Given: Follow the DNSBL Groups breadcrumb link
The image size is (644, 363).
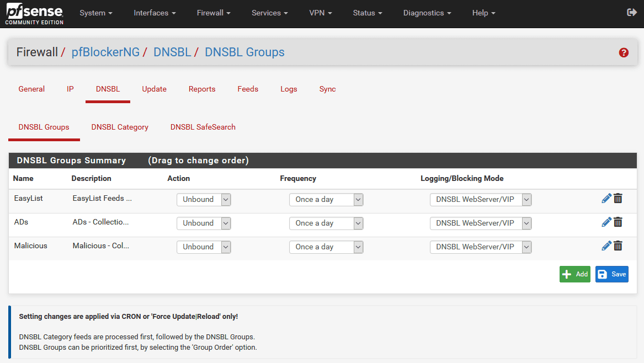Looking at the screenshot, I should point(245,52).
